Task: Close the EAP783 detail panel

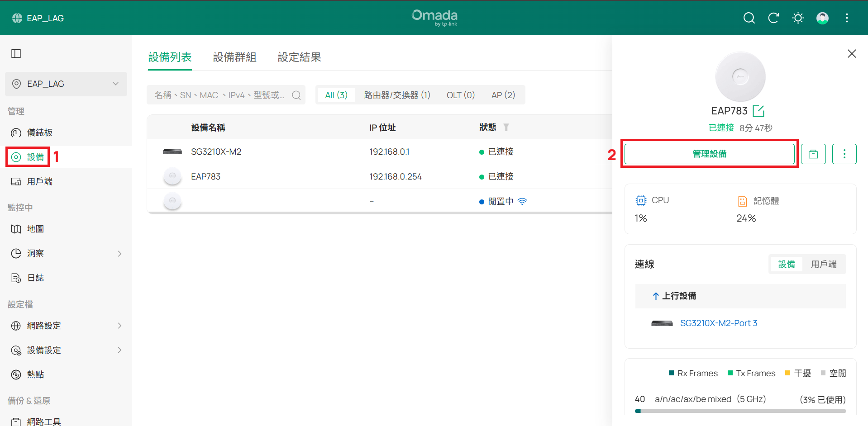Action: tap(852, 54)
